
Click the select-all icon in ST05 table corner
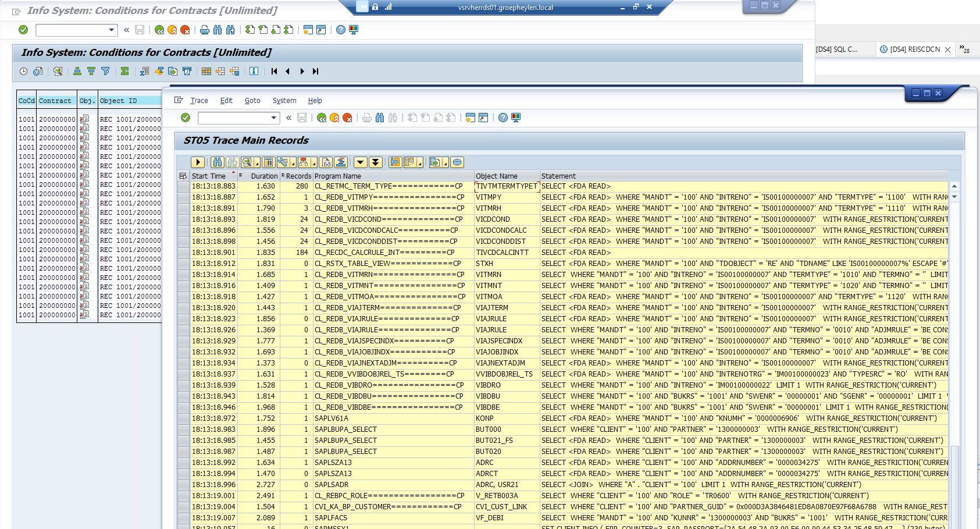pos(183,176)
